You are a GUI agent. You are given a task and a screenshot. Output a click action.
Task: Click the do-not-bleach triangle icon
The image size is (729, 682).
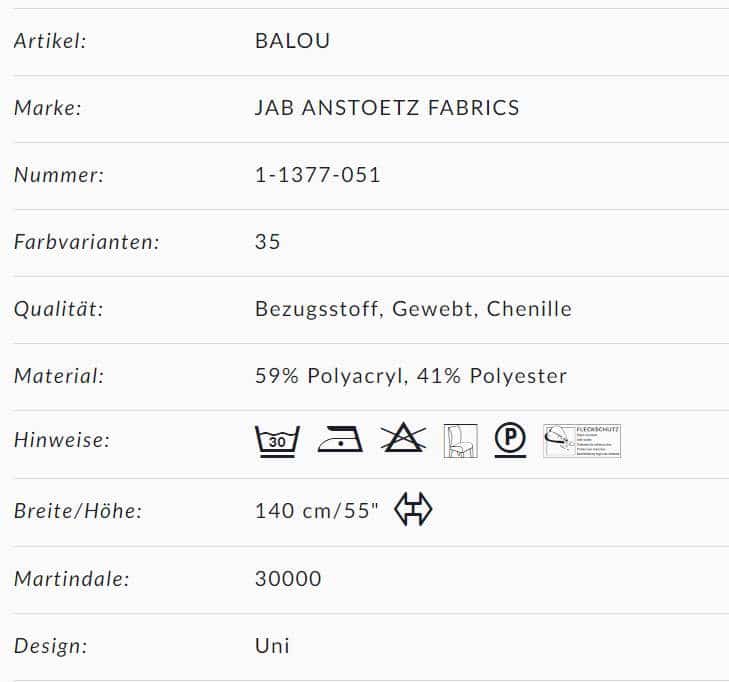point(403,437)
